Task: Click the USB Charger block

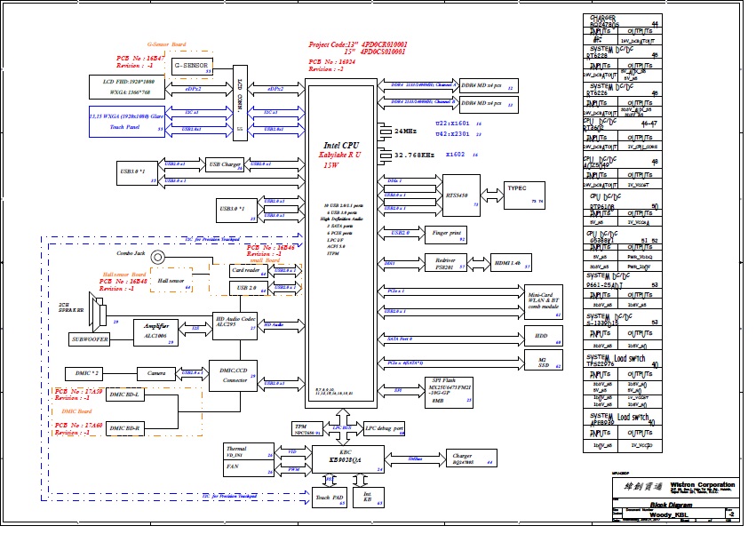Action: coord(225,164)
